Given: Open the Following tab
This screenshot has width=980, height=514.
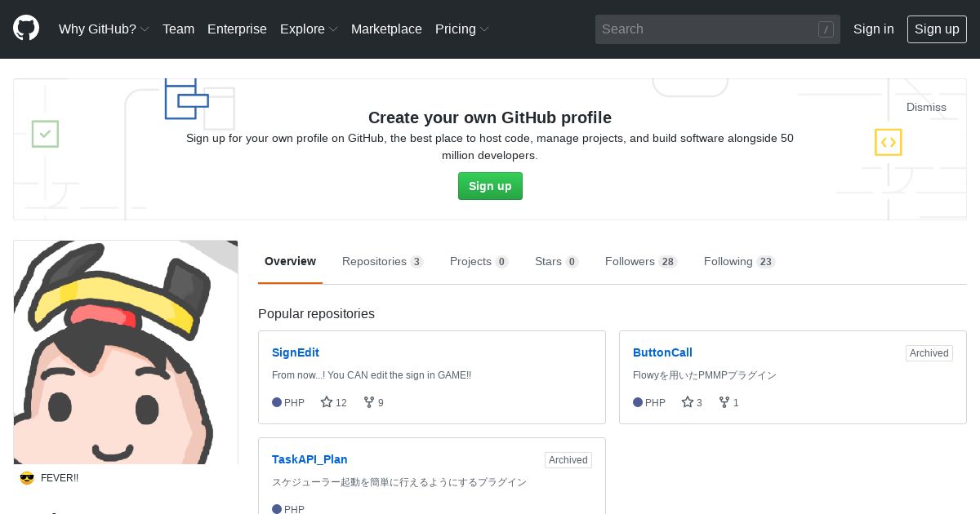Looking at the screenshot, I should click(739, 261).
